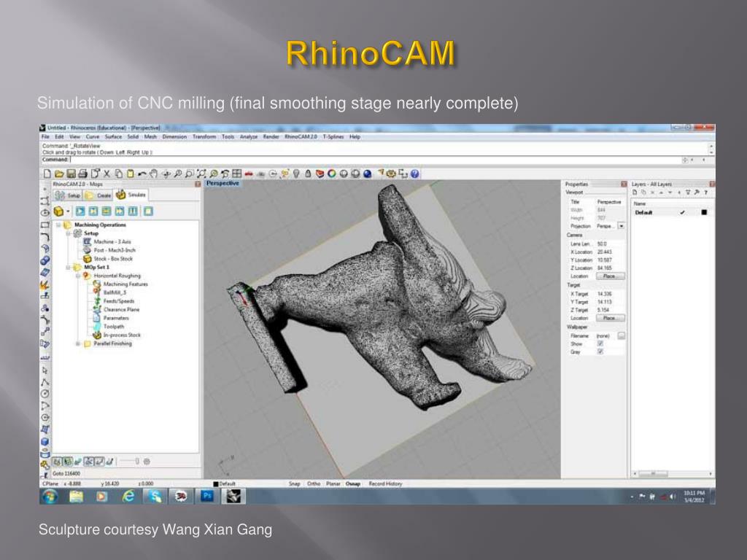Click the color wheel toolbar icon

tap(332, 174)
